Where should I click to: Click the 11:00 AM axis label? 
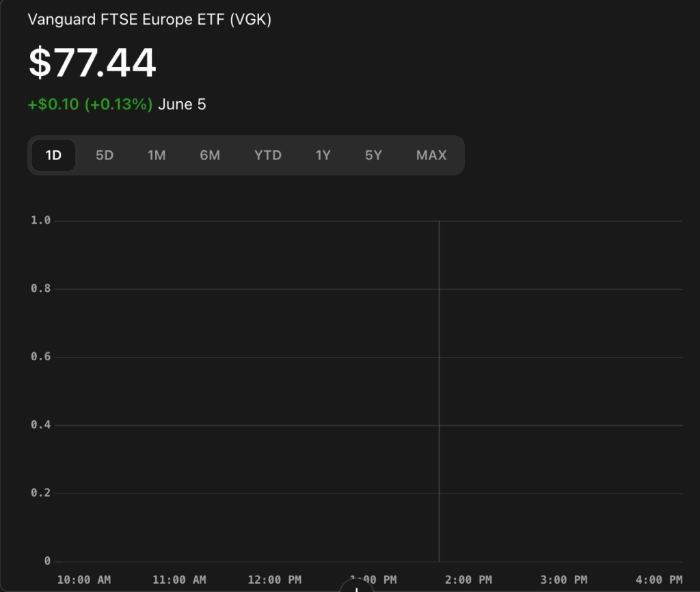[180, 580]
